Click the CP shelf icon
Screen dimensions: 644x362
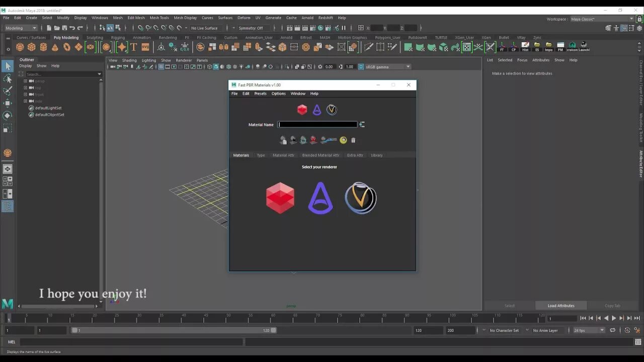(514, 47)
